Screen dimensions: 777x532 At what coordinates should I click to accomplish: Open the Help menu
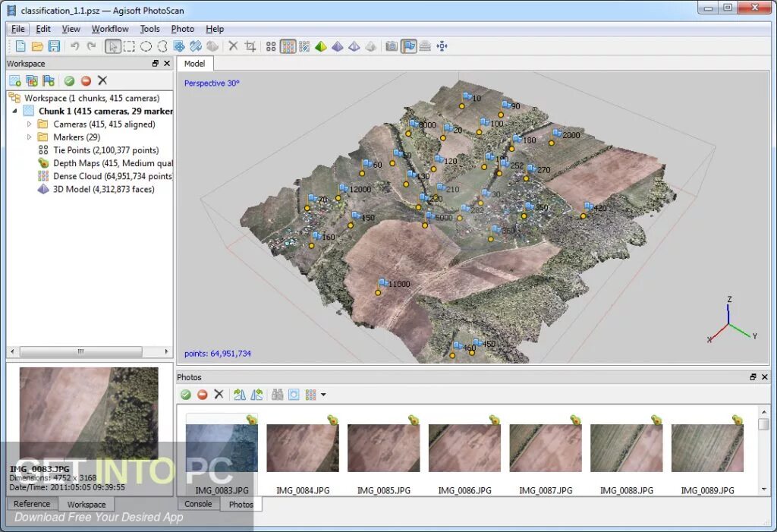(215, 29)
